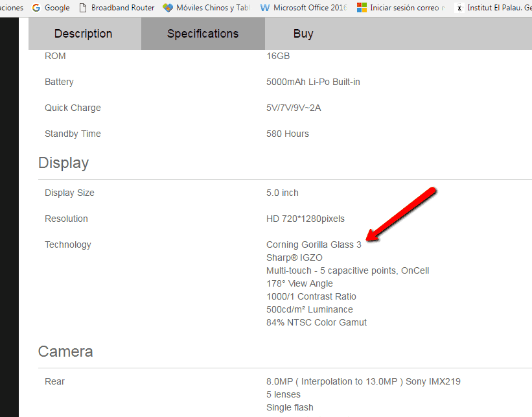Click the Microsoft logo bookmark icon

click(x=362, y=8)
